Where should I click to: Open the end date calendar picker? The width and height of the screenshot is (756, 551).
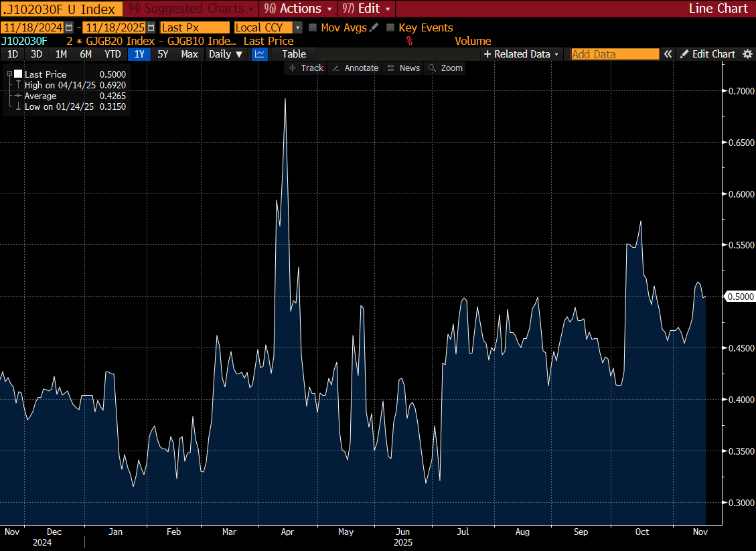151,27
